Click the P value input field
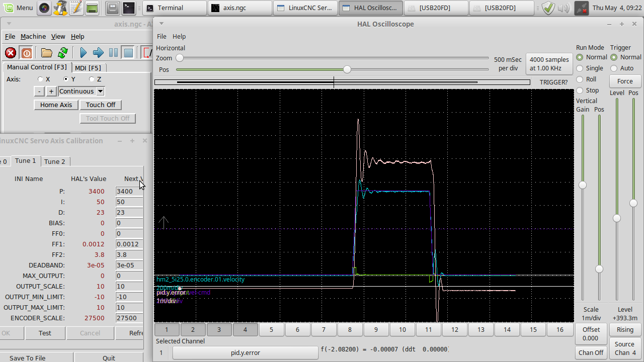This screenshot has width=644, height=362. tap(129, 191)
